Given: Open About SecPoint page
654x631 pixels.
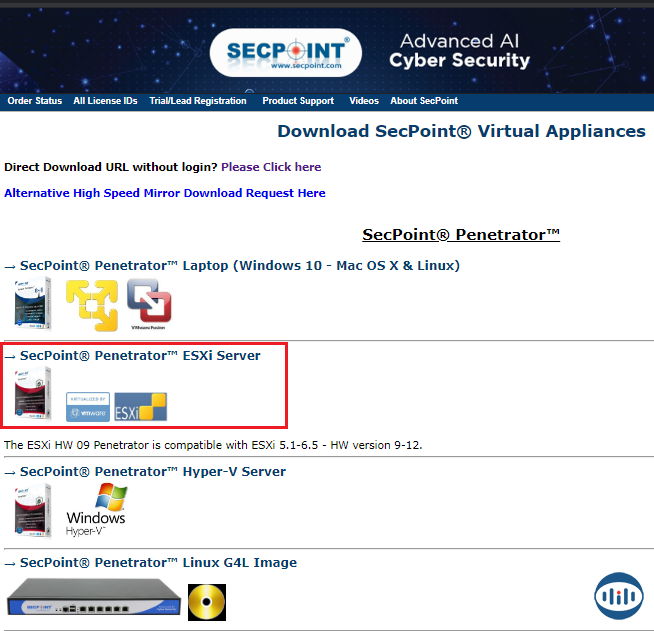Looking at the screenshot, I should click(424, 101).
